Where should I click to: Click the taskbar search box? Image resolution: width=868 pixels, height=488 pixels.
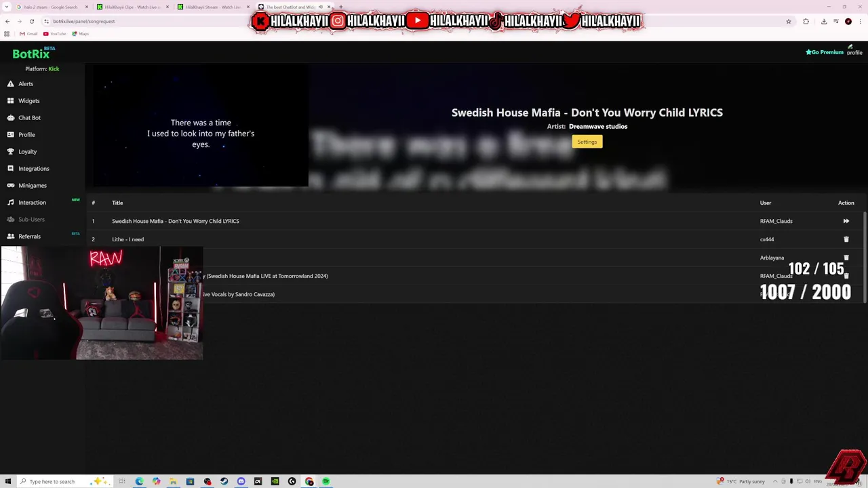64,481
